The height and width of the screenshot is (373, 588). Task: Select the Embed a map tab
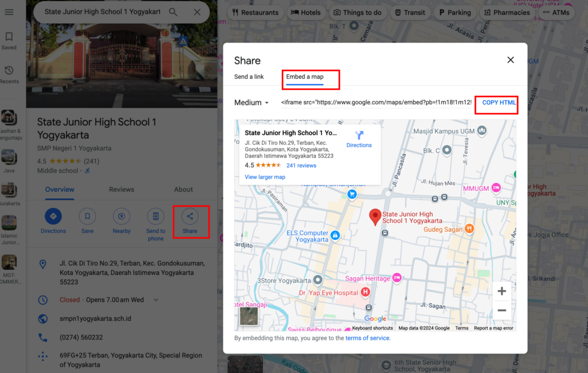pos(304,77)
